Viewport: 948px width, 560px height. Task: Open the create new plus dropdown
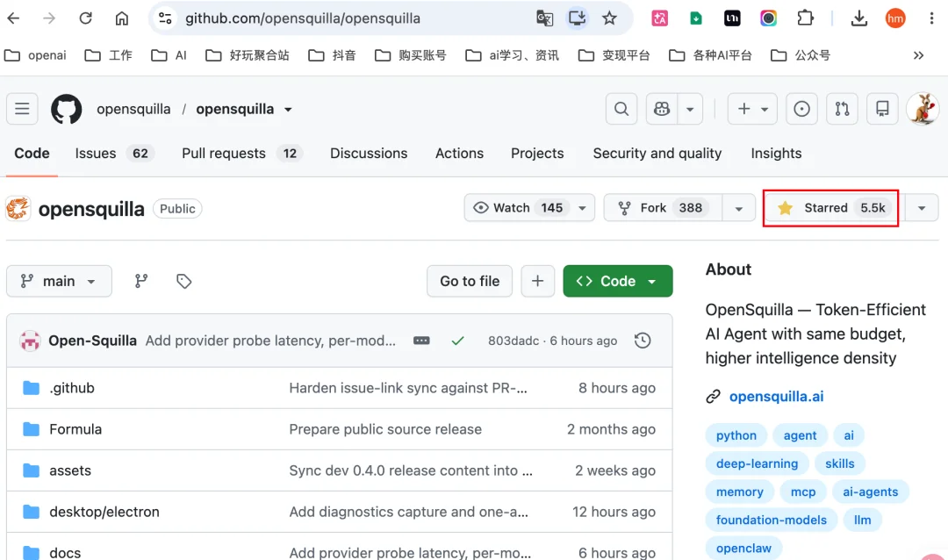click(x=752, y=109)
